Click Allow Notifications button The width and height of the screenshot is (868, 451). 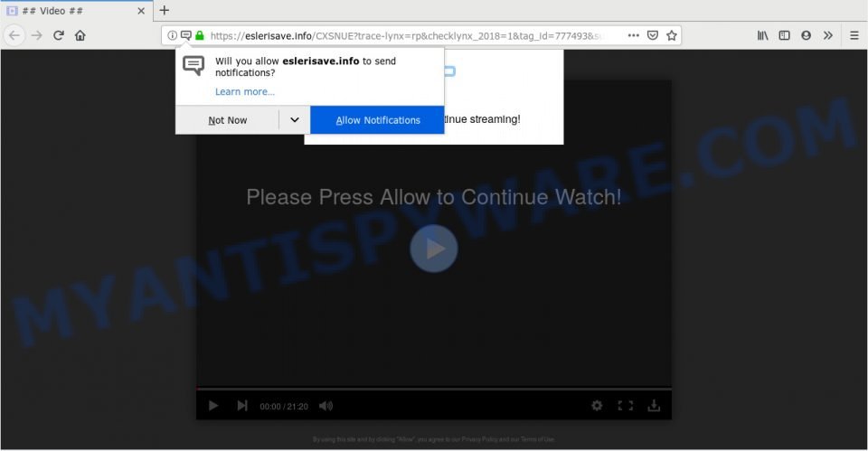(378, 120)
